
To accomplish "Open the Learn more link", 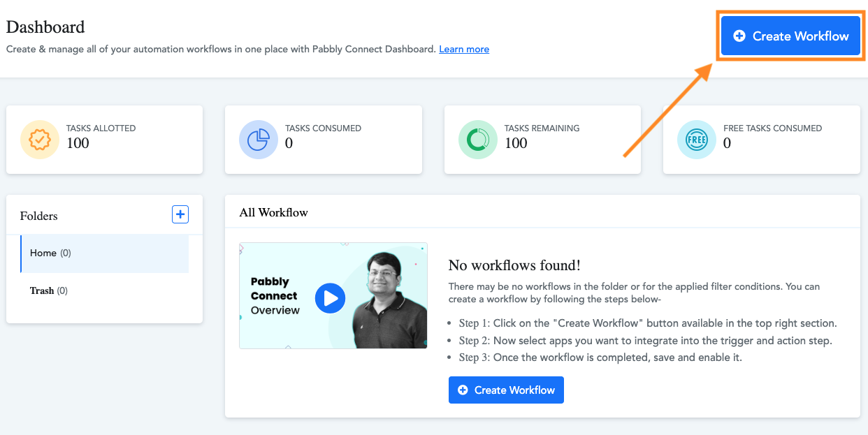I will point(464,49).
